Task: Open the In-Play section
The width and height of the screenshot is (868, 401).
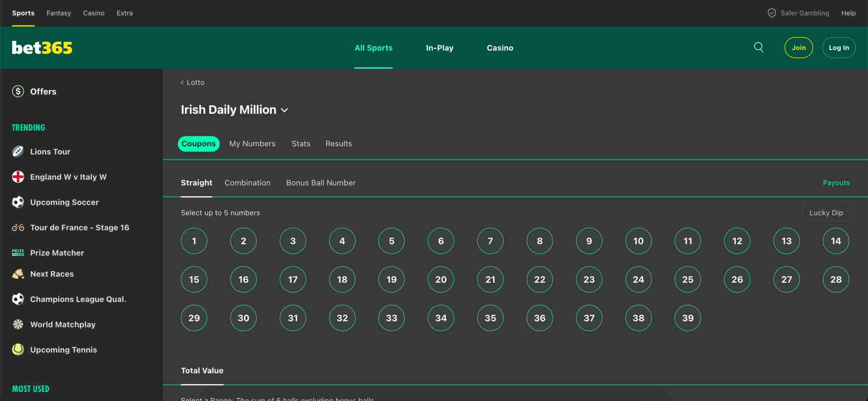Action: coord(439,48)
